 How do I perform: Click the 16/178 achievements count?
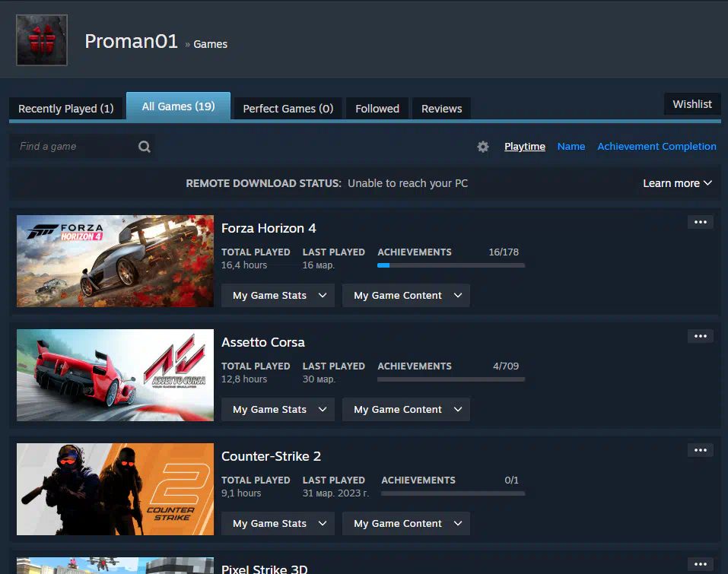(504, 252)
